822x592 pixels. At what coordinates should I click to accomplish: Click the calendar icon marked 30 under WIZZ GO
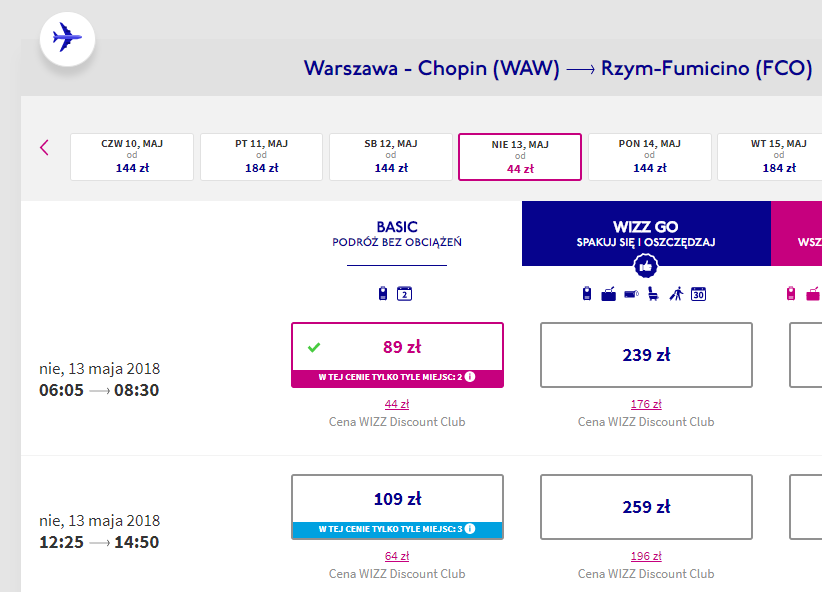698,294
